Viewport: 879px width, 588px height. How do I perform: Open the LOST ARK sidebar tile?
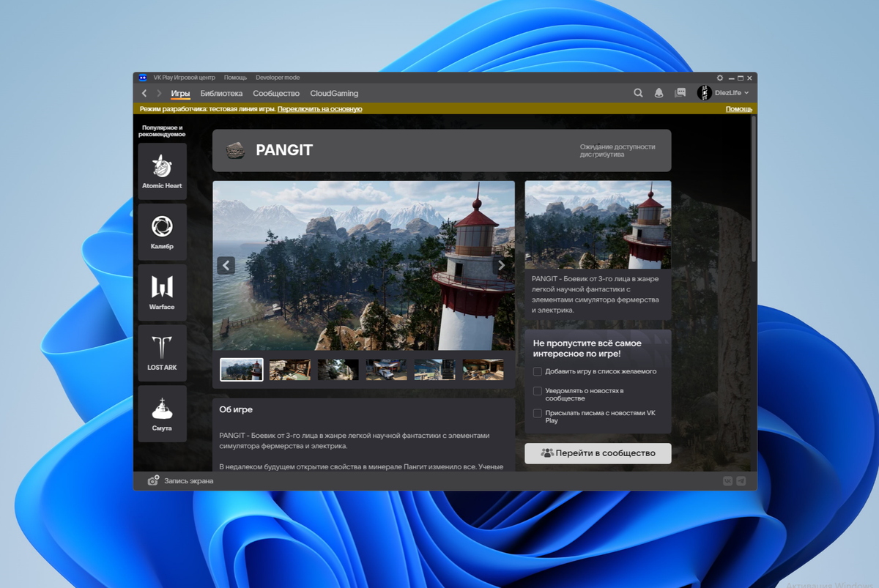[x=162, y=353]
